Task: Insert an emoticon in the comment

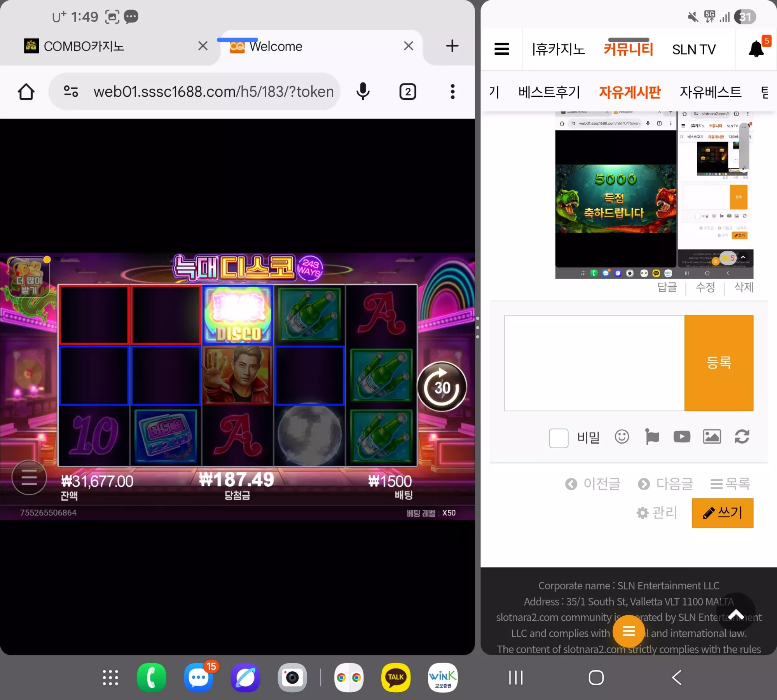Action: (x=622, y=437)
